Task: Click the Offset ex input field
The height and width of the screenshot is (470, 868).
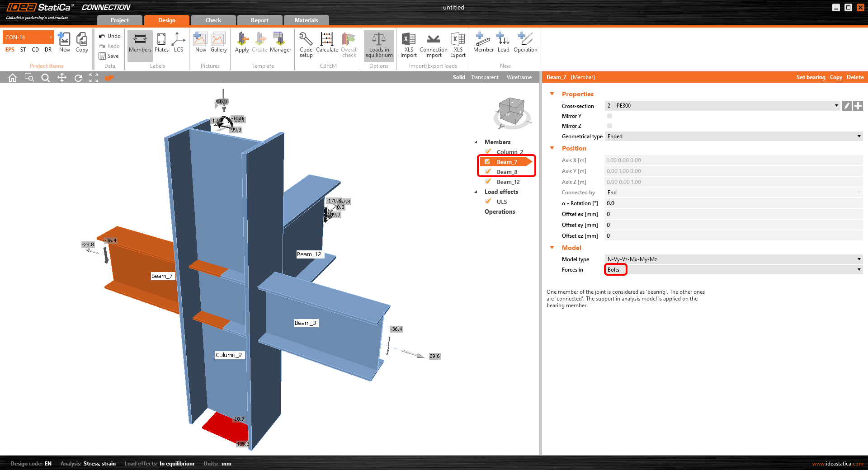Action: tap(732, 214)
